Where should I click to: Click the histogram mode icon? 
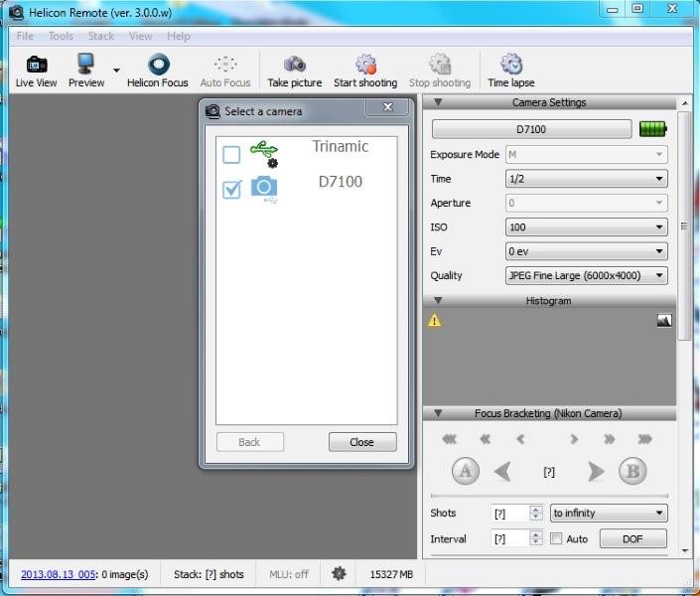(664, 320)
